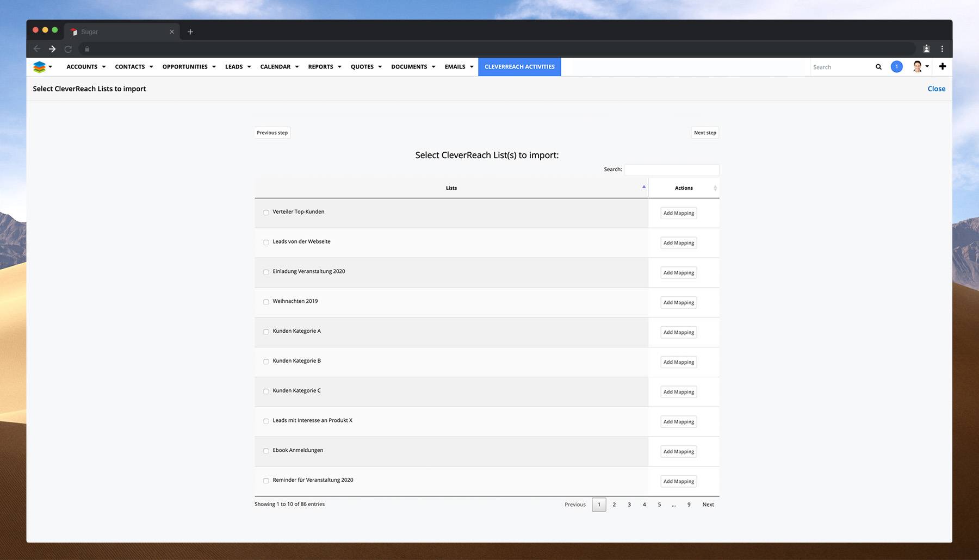Go to page 3 of list entries
979x560 pixels.
tap(629, 505)
